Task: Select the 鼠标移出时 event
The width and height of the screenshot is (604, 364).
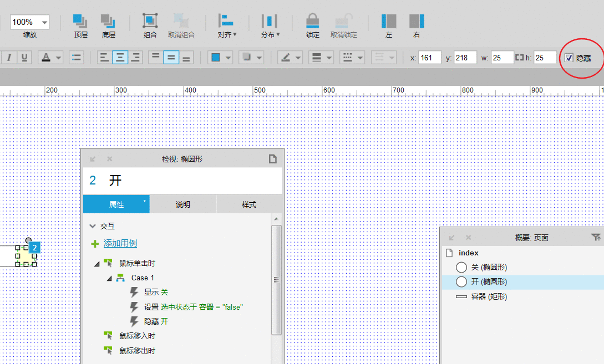Action: [x=137, y=351]
